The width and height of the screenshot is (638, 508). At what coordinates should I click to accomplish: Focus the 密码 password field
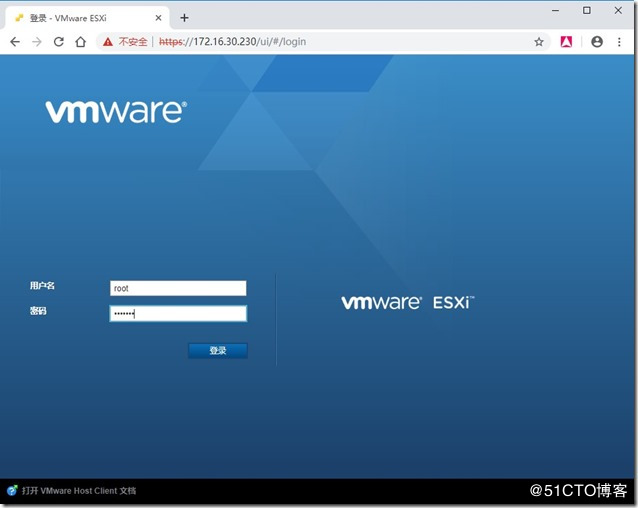click(178, 313)
